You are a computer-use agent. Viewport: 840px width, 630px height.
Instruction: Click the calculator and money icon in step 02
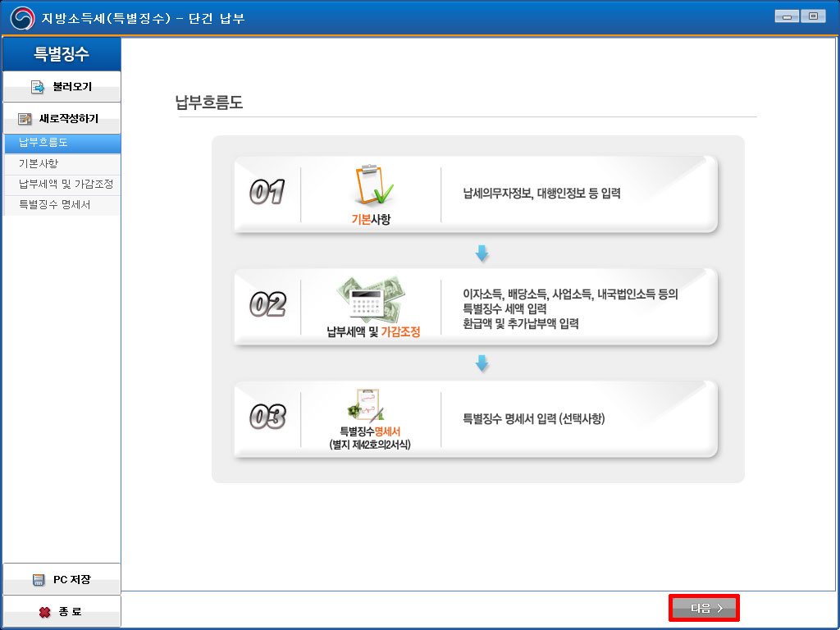click(371, 300)
